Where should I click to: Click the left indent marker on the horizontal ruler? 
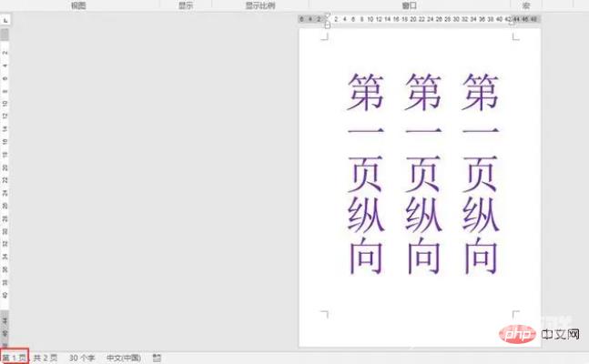click(328, 24)
